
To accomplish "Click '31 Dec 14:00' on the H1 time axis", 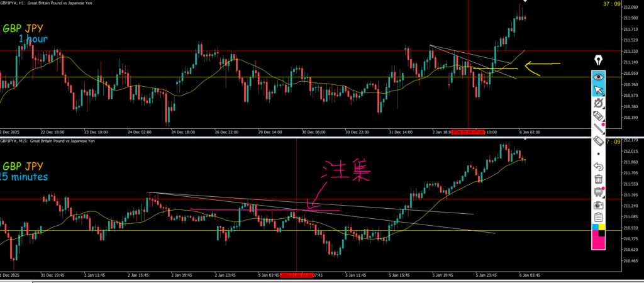I will coord(401,132).
